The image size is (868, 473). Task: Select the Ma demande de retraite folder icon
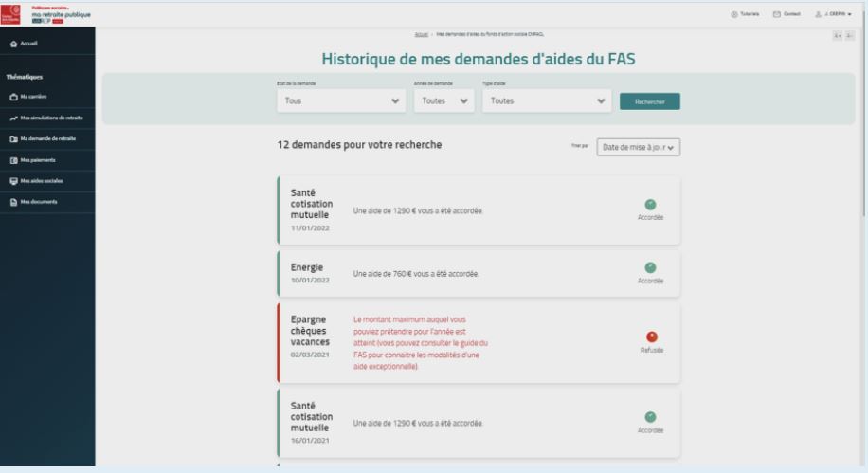(11, 138)
